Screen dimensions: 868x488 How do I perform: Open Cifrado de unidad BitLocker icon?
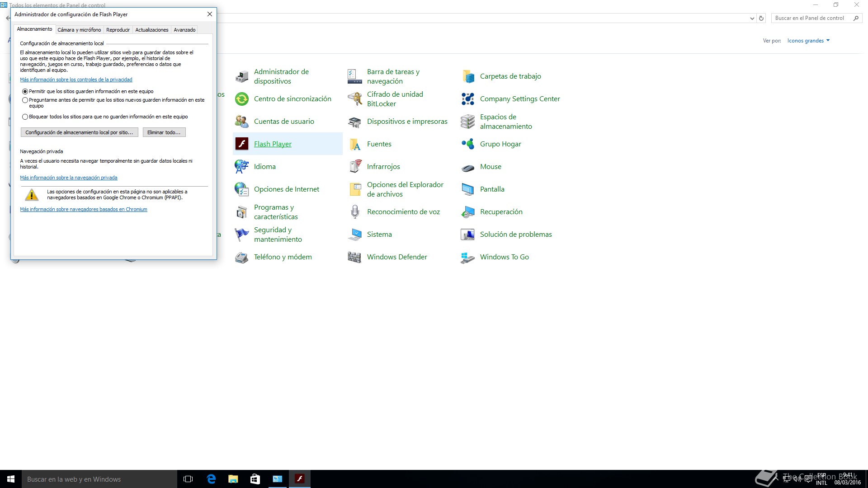point(355,99)
